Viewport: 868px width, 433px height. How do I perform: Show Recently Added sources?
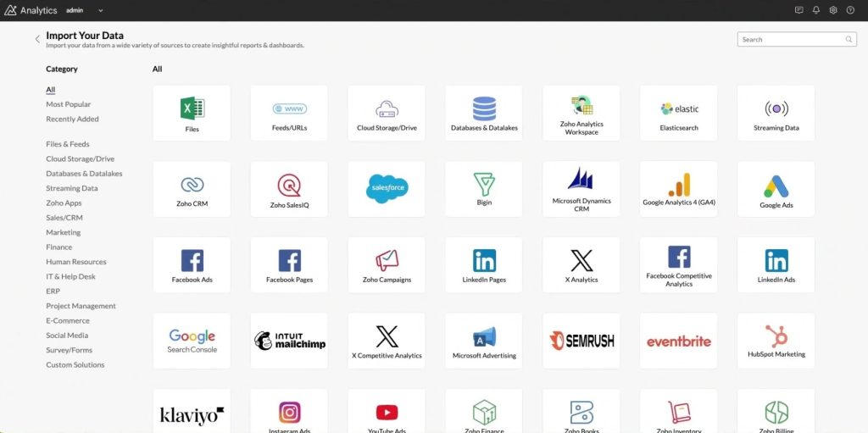pos(73,119)
